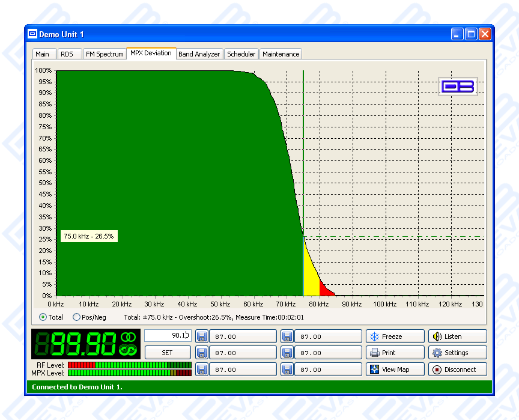The height and width of the screenshot is (420, 519).
Task: Click the DB logo on graph
Action: point(458,87)
